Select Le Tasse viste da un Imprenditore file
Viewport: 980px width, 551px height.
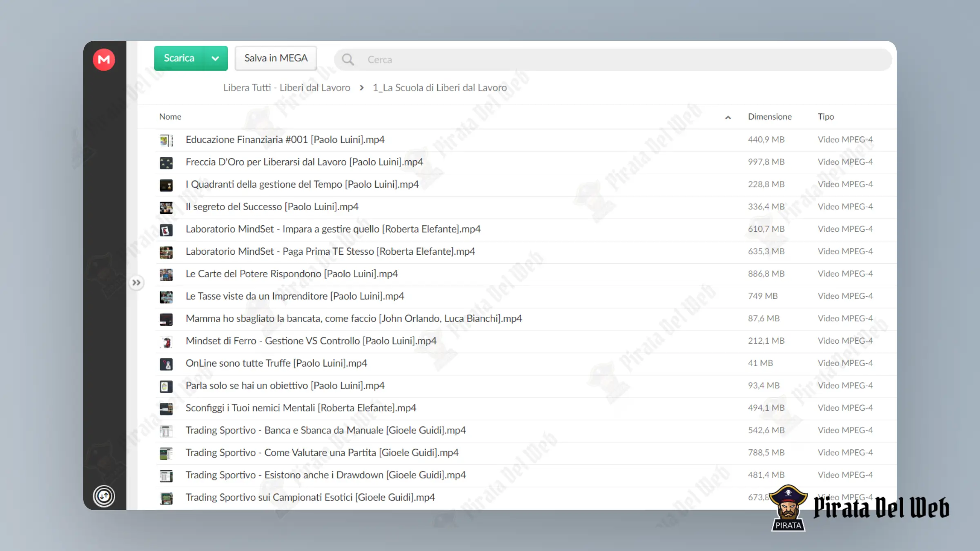coord(295,296)
